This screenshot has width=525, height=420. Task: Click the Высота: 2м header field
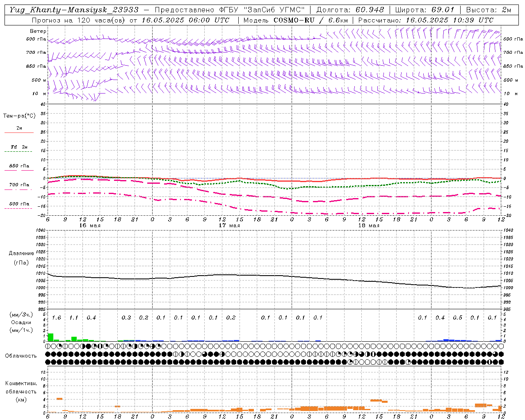click(488, 10)
